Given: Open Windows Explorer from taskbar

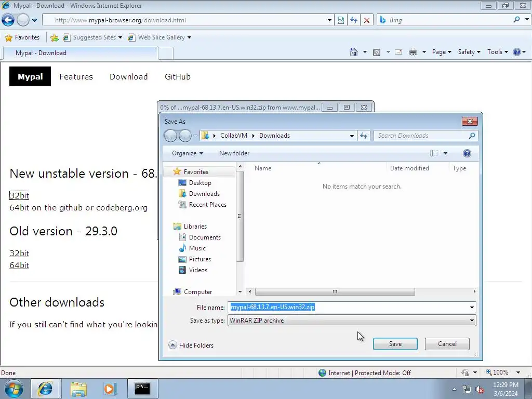Looking at the screenshot, I should pyautogui.click(x=78, y=389).
